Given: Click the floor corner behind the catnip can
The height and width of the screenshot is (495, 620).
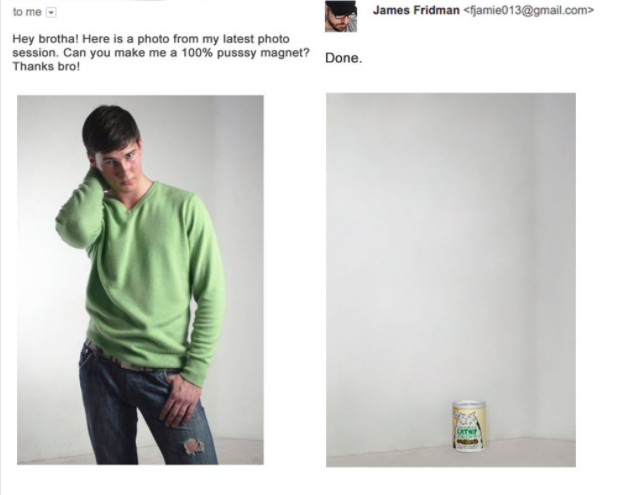Looking at the screenshot, I should tap(526, 438).
